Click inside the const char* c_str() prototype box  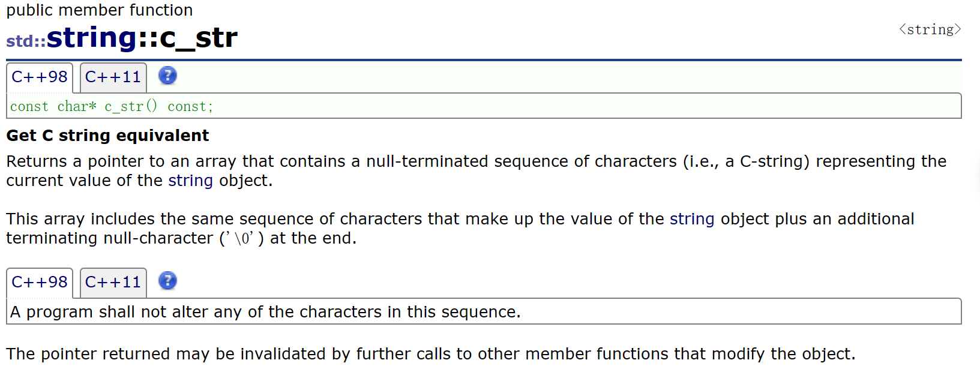pos(484,106)
